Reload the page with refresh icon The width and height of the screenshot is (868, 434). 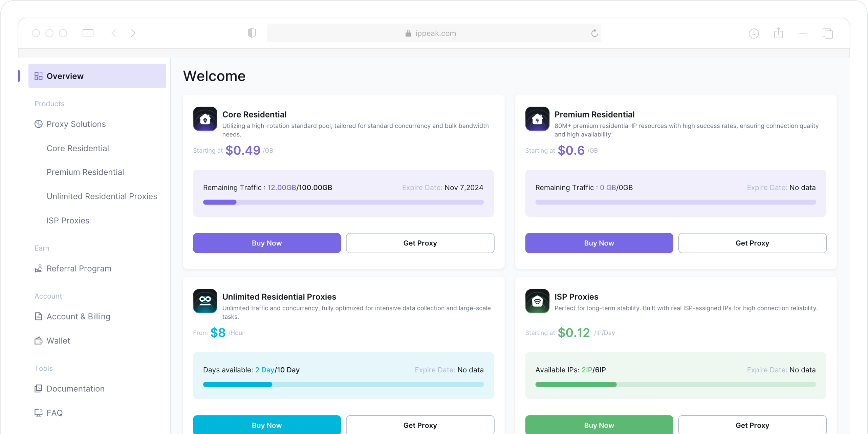[x=594, y=33]
